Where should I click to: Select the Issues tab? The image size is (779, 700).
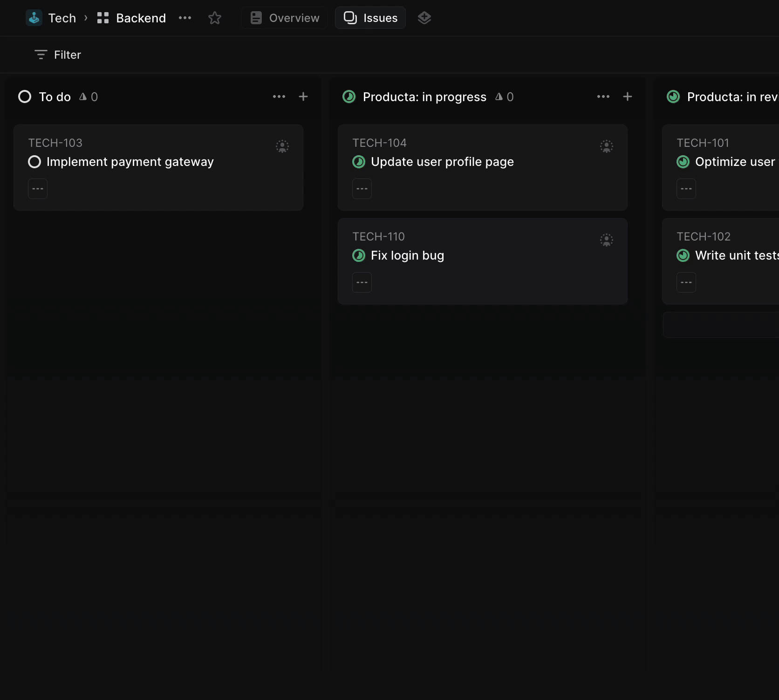[370, 18]
